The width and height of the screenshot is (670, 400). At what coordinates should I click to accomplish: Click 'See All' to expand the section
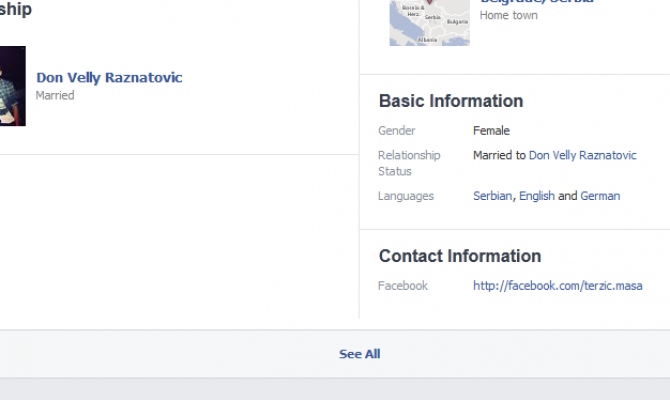[x=359, y=354]
